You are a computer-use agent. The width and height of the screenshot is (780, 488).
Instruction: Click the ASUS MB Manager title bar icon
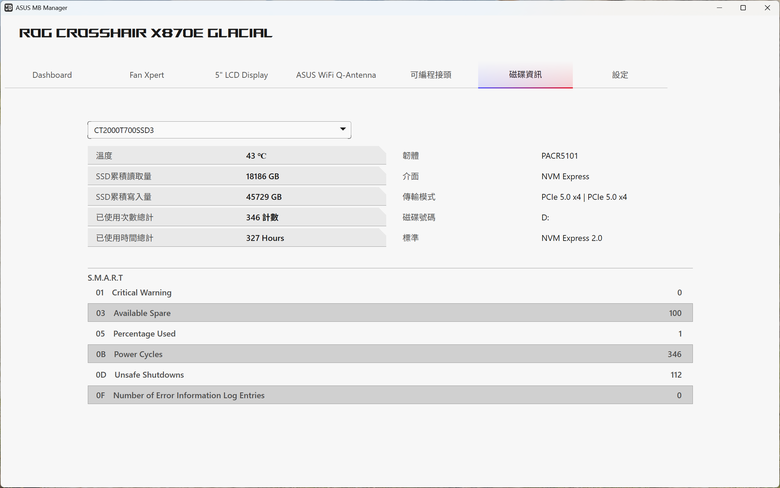(x=8, y=7)
